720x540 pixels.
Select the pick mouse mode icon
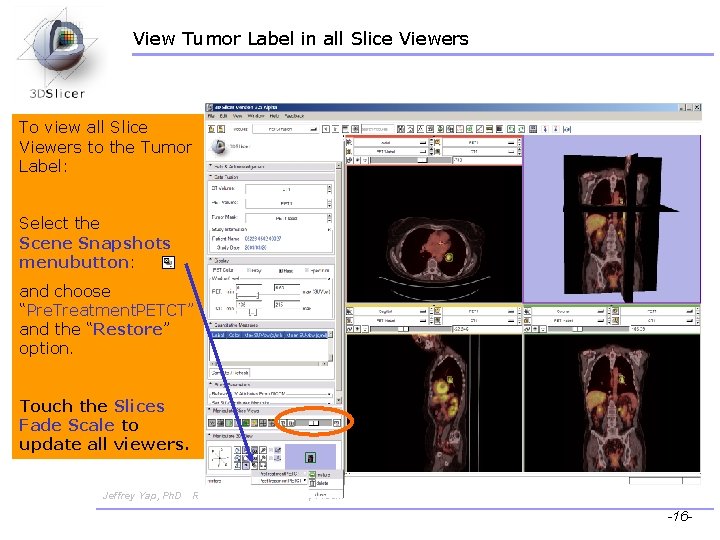[545, 129]
